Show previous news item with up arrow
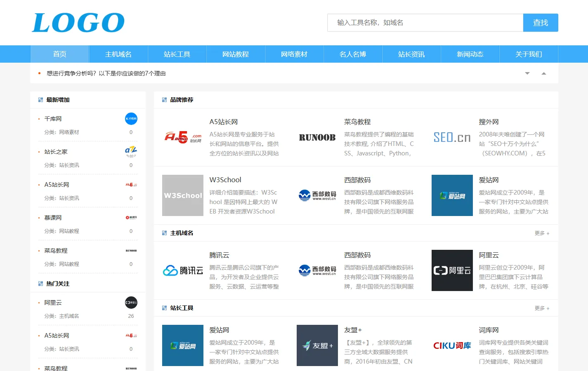This screenshot has height=371, width=588. point(543,73)
